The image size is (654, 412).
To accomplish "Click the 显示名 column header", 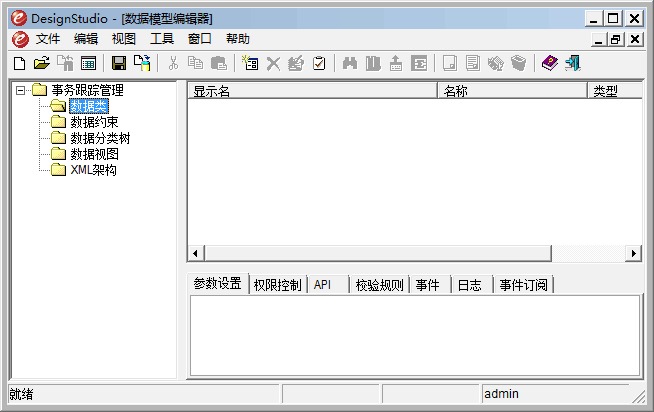I will coord(312,90).
